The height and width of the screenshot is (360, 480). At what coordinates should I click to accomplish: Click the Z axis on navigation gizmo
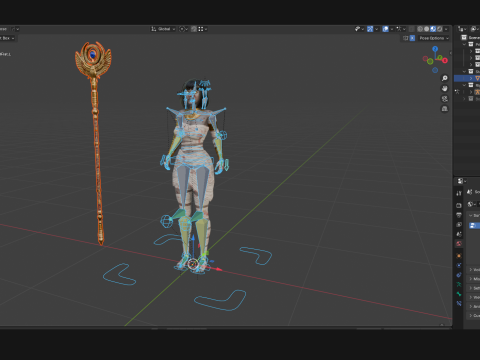click(435, 49)
